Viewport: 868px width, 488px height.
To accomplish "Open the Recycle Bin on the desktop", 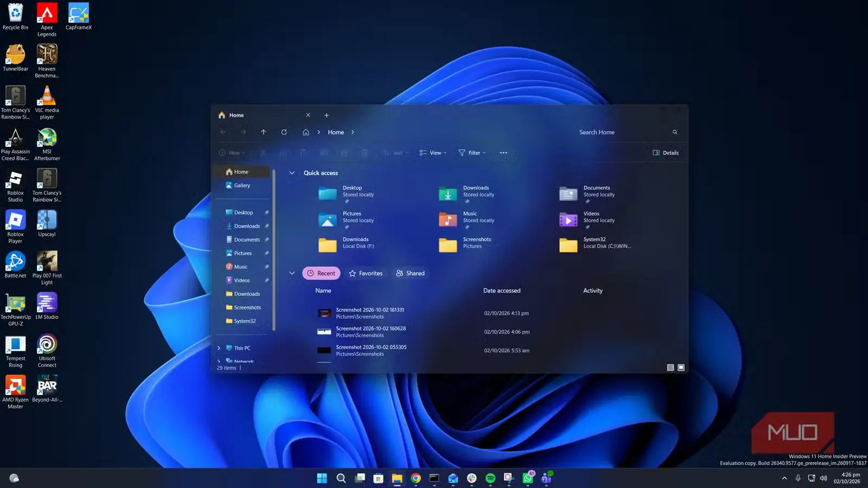I will (x=15, y=17).
